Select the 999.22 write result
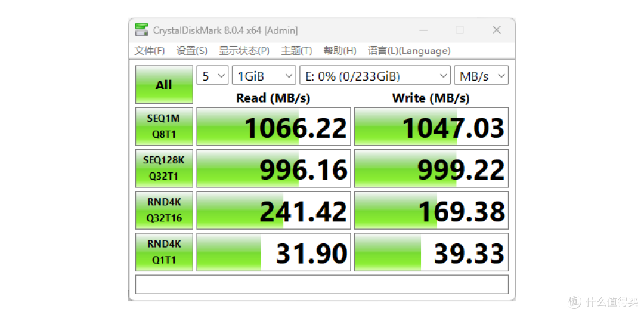Viewport: 644px width, 315px height. point(431,168)
